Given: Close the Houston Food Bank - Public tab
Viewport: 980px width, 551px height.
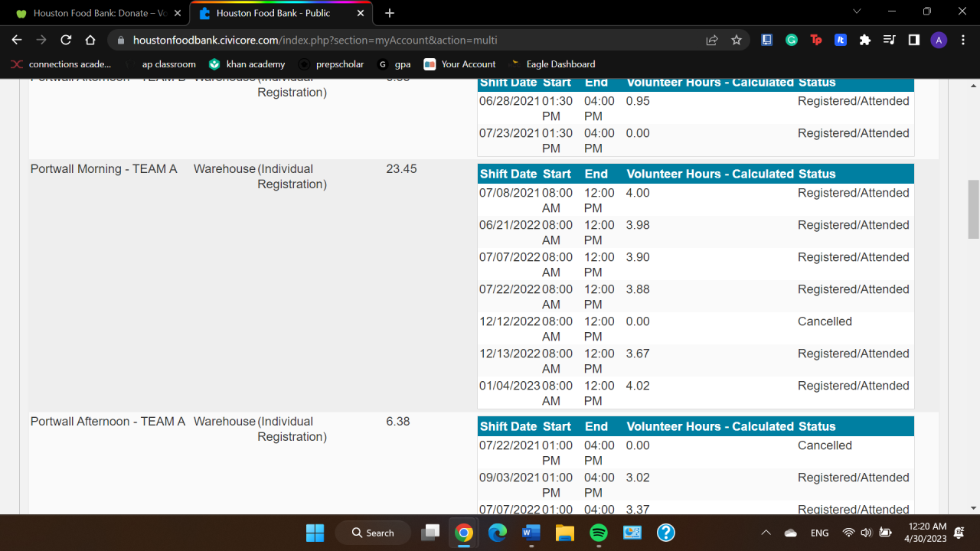Looking at the screenshot, I should (360, 13).
